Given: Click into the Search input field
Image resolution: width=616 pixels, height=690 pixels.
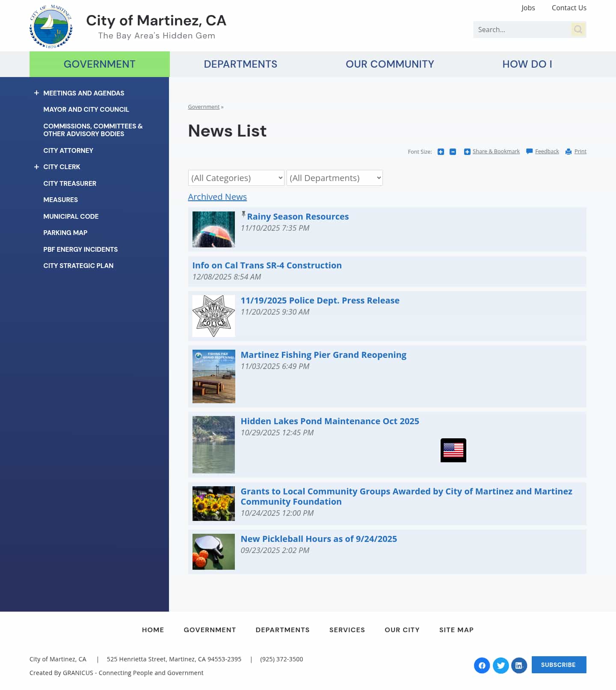Looking at the screenshot, I should [522, 30].
